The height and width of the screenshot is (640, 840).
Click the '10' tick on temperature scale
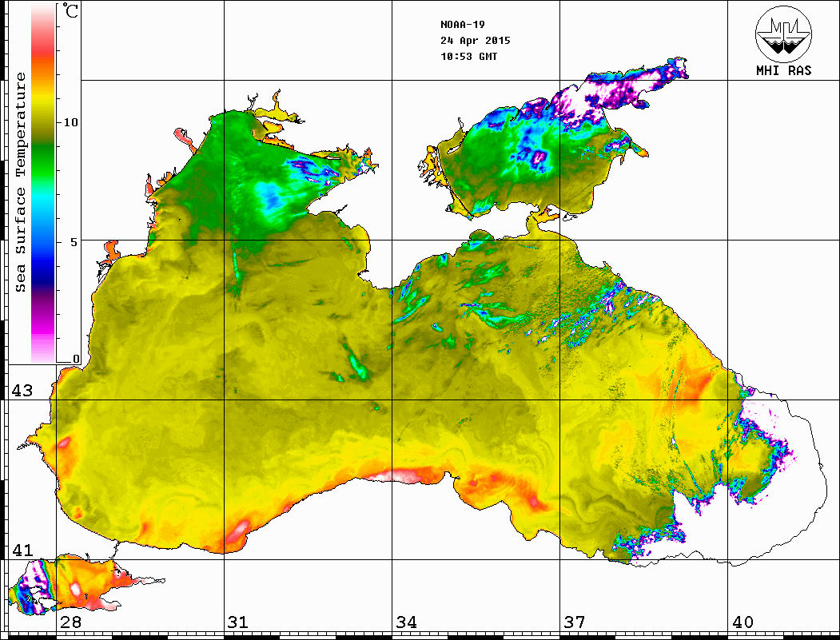pyautogui.click(x=70, y=122)
